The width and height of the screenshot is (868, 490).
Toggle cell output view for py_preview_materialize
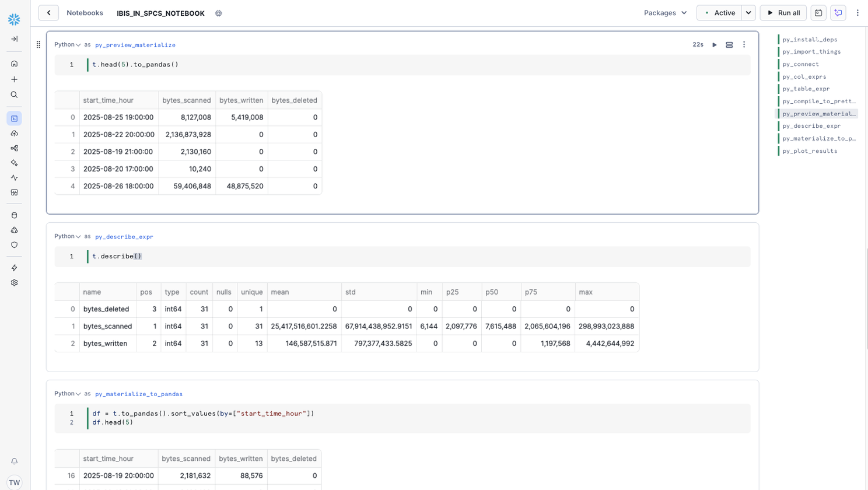[x=729, y=45]
